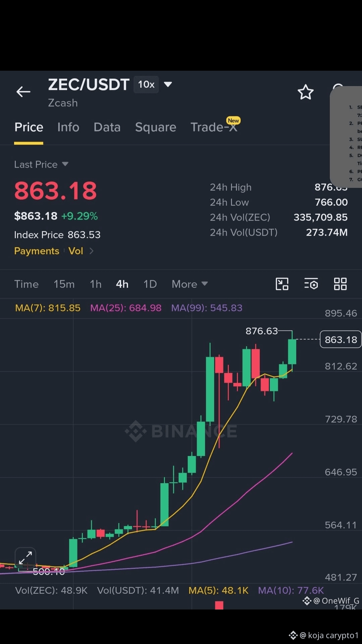Open the More timeframes dropdown

point(190,284)
